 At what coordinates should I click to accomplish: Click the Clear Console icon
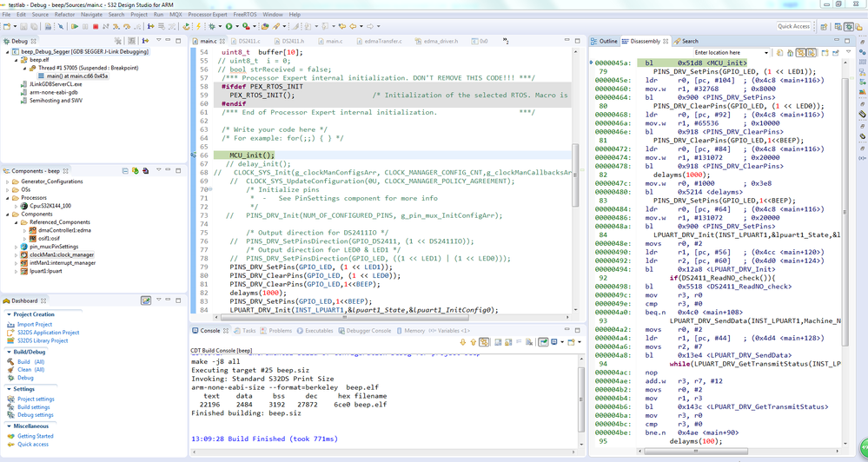(529, 342)
